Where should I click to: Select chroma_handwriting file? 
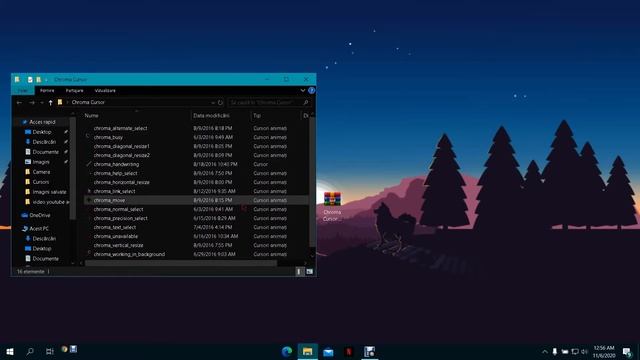(x=116, y=164)
